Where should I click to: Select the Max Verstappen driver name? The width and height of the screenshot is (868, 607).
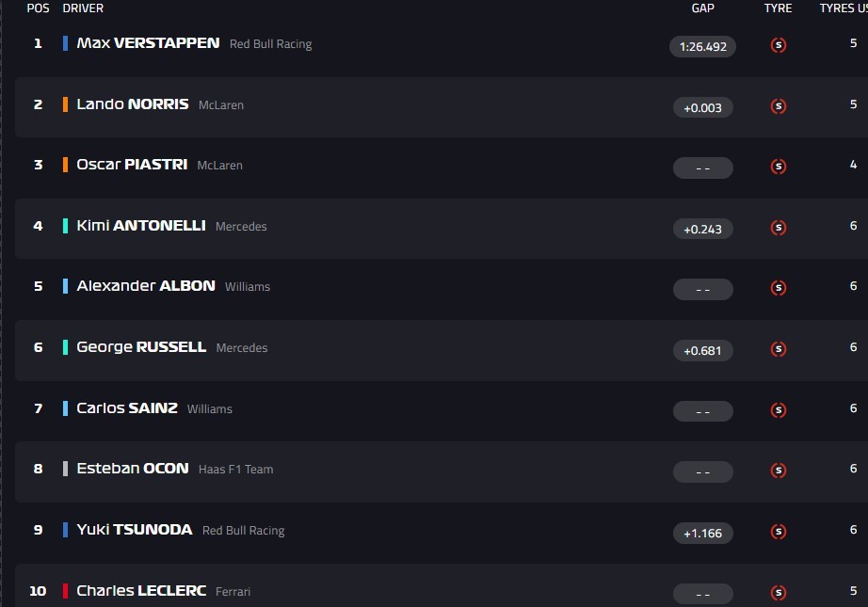click(x=148, y=43)
